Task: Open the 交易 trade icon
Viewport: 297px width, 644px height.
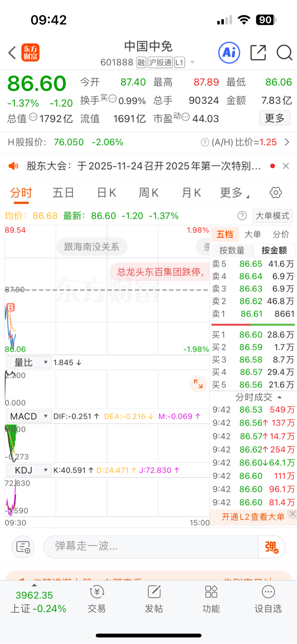Action: [97, 599]
